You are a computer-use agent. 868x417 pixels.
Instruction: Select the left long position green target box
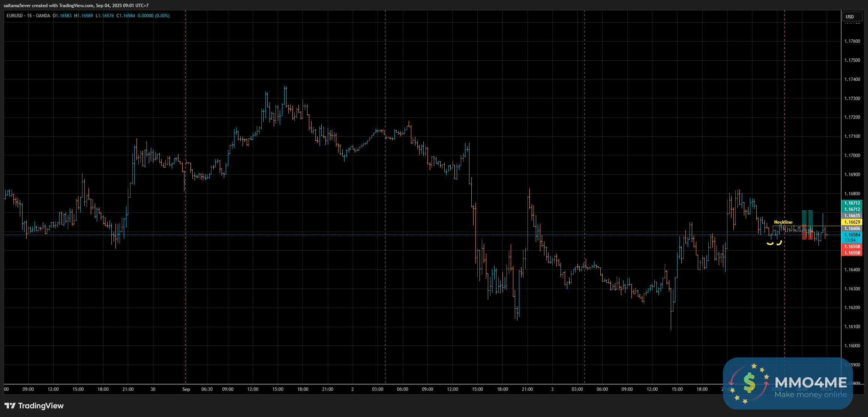(x=804, y=218)
